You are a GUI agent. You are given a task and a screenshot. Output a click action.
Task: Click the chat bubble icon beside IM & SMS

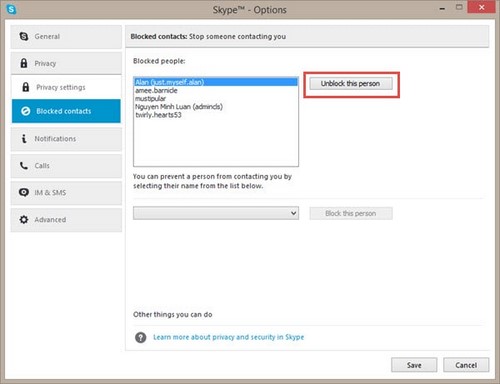click(24, 192)
